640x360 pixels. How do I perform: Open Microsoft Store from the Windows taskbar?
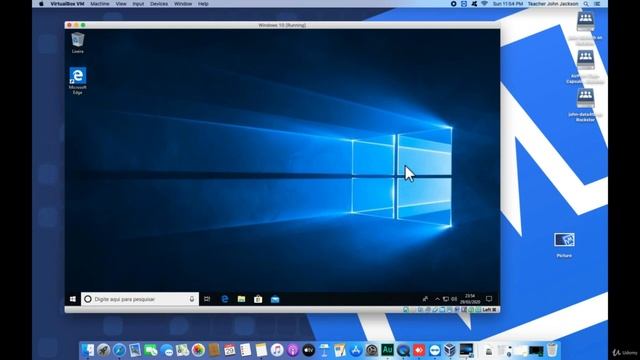point(258,299)
